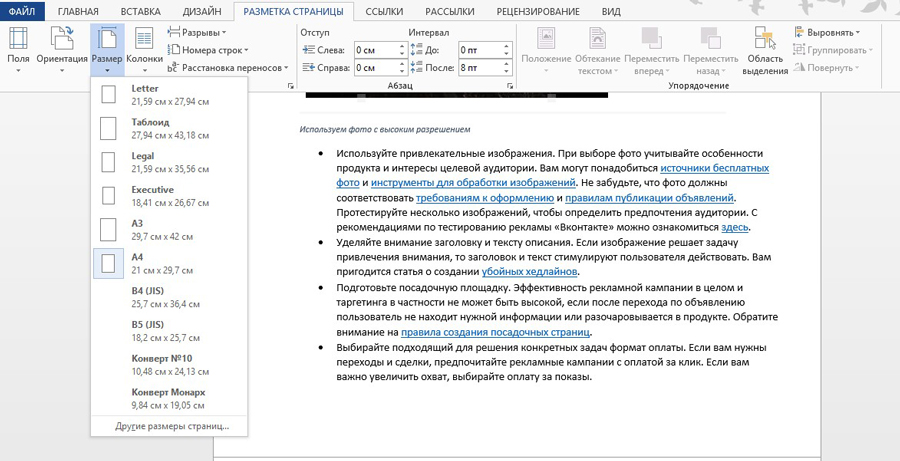Click caption Используем фото с высоким разрешением
The height and width of the screenshot is (461, 900).
pos(385,129)
